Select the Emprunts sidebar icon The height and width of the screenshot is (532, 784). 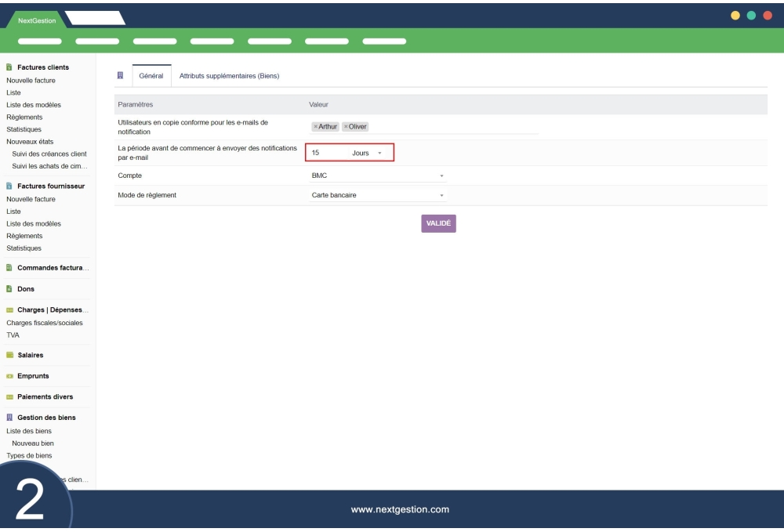[11, 377]
